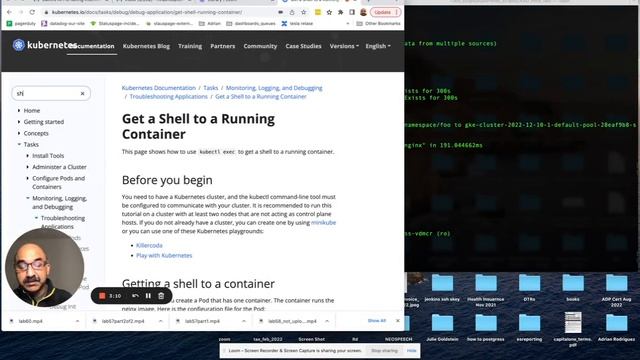Open the Health Insuarnce Nov 2021 desktop folder

[486, 290]
